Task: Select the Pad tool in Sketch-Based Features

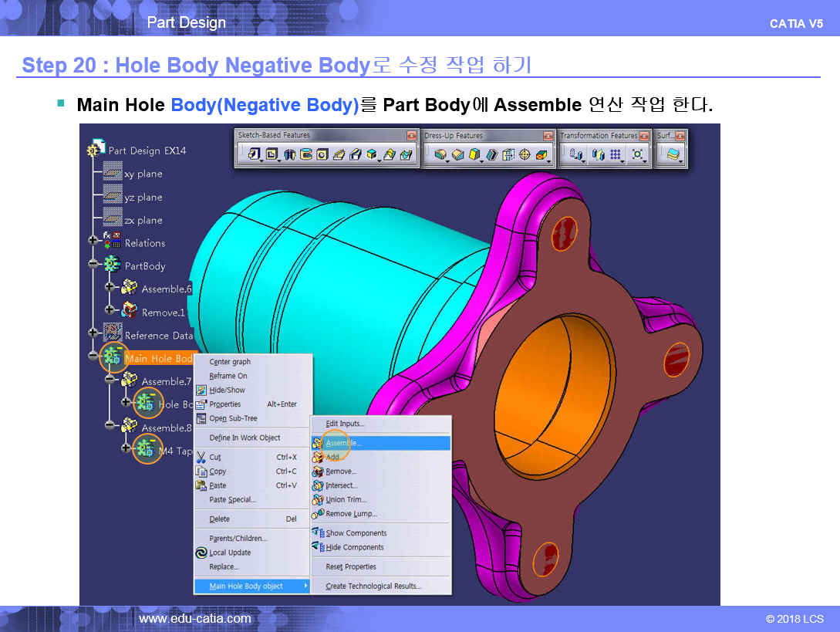Action: click(x=254, y=154)
